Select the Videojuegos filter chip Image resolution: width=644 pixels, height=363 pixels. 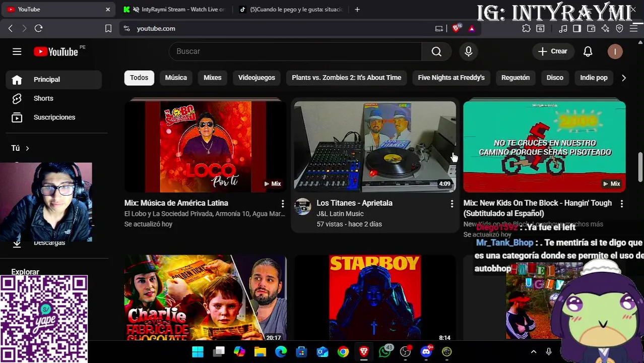point(256,78)
